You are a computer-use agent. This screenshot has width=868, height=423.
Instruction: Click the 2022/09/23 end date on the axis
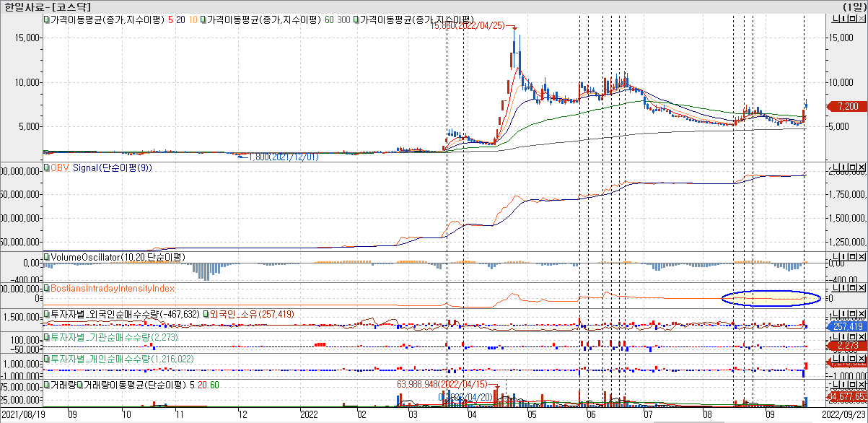(843, 415)
